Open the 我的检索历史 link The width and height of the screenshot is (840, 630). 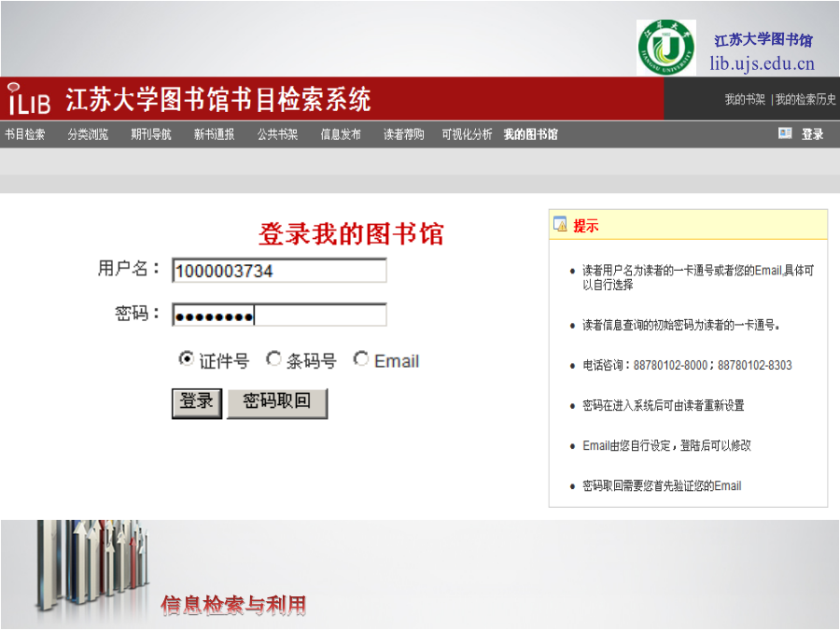click(x=805, y=99)
